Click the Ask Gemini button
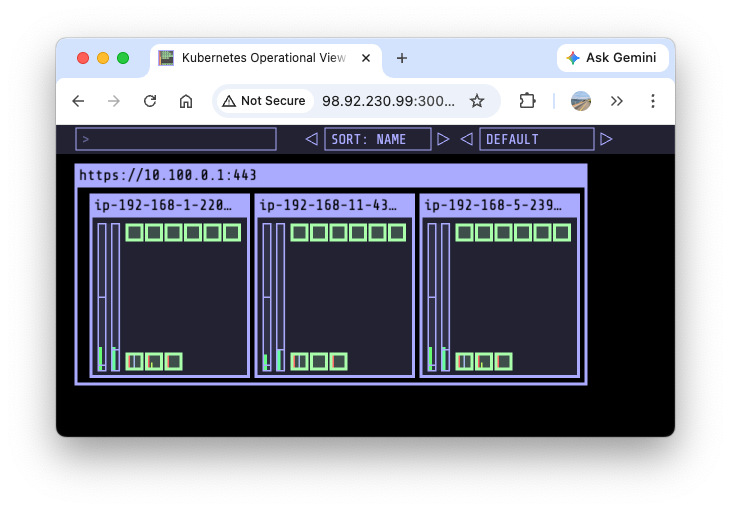The height and width of the screenshot is (511, 731). click(x=612, y=58)
